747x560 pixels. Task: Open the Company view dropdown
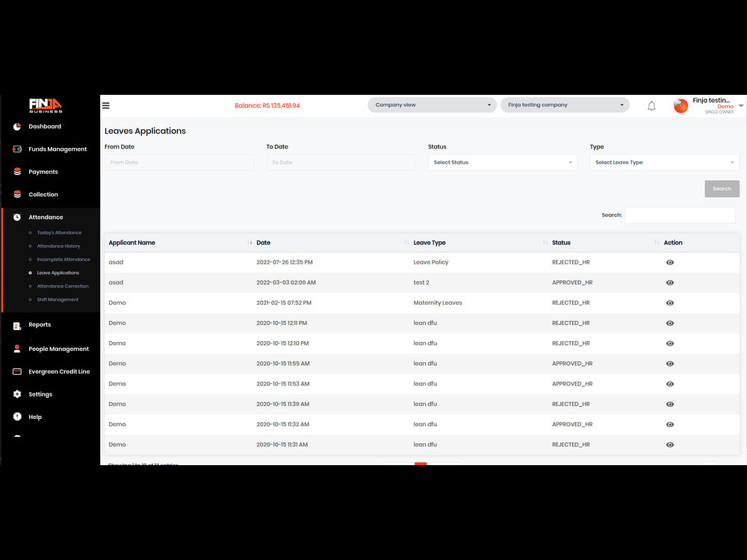click(432, 105)
